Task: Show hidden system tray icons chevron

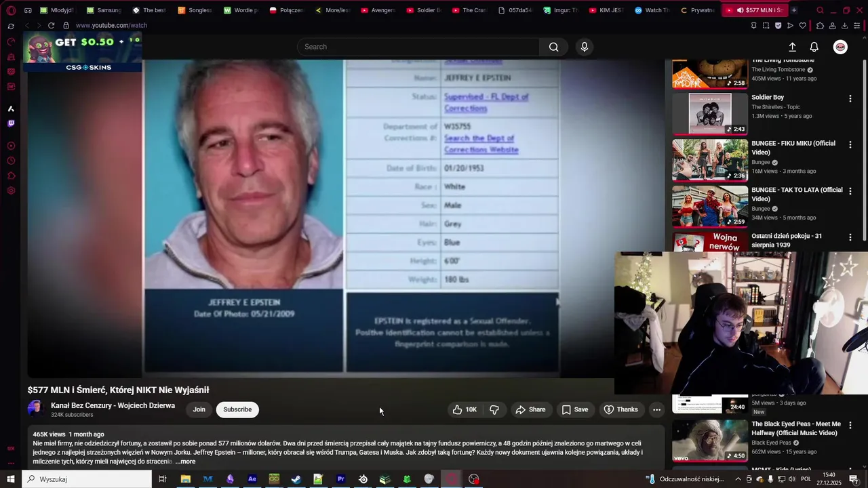Action: click(738, 479)
